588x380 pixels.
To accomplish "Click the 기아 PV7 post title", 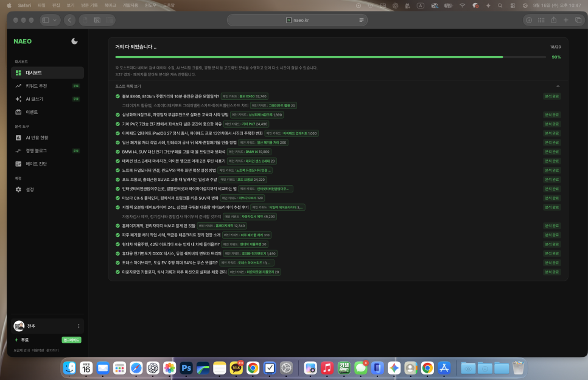I will tap(172, 124).
